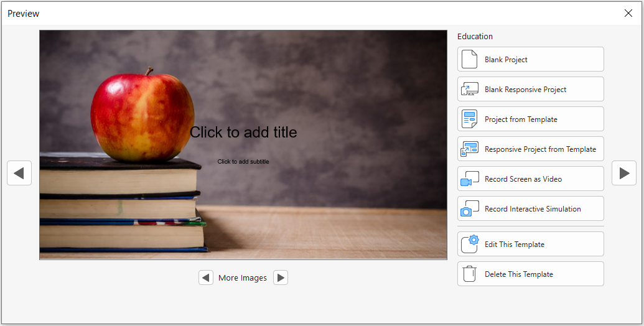Click the Responsive Project from Template icon
Viewport: 644px width, 326px height.
point(469,149)
